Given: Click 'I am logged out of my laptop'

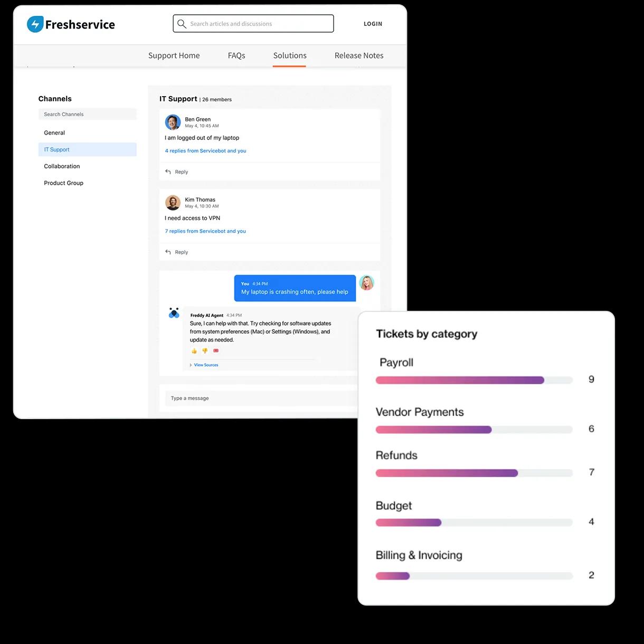Looking at the screenshot, I should coord(202,138).
